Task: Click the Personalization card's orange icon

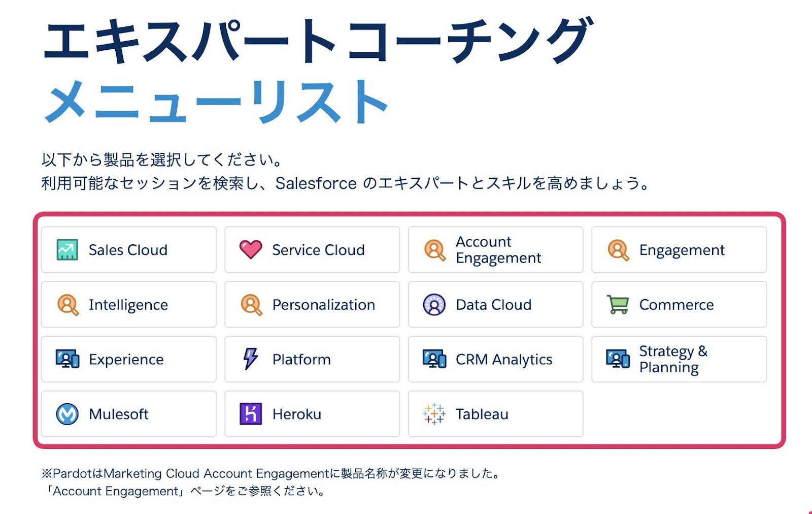Action: click(251, 305)
